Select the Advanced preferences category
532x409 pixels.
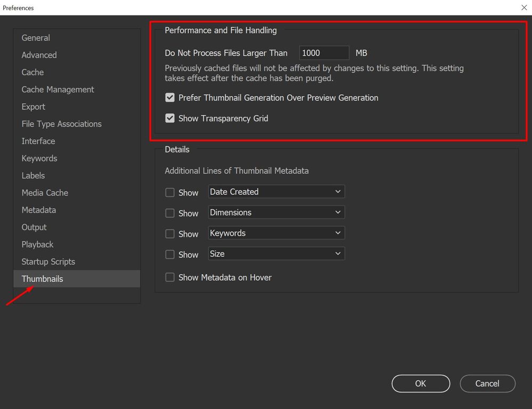point(39,55)
